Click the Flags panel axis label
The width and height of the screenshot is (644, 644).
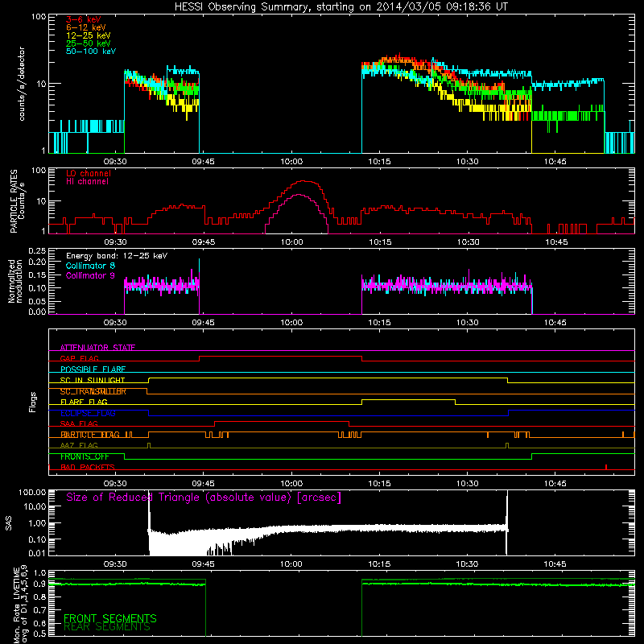32,402
